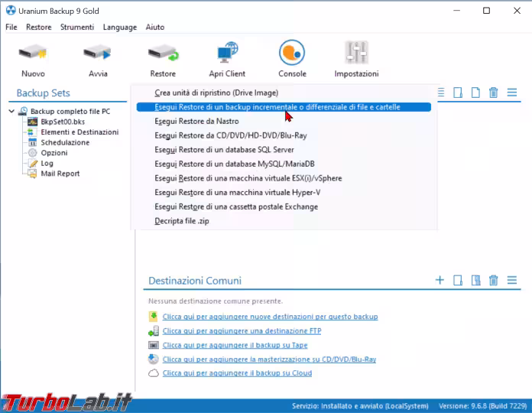The image size is (532, 413).
Task: Click the Destinazioni Comuni heading
Action: point(195,281)
